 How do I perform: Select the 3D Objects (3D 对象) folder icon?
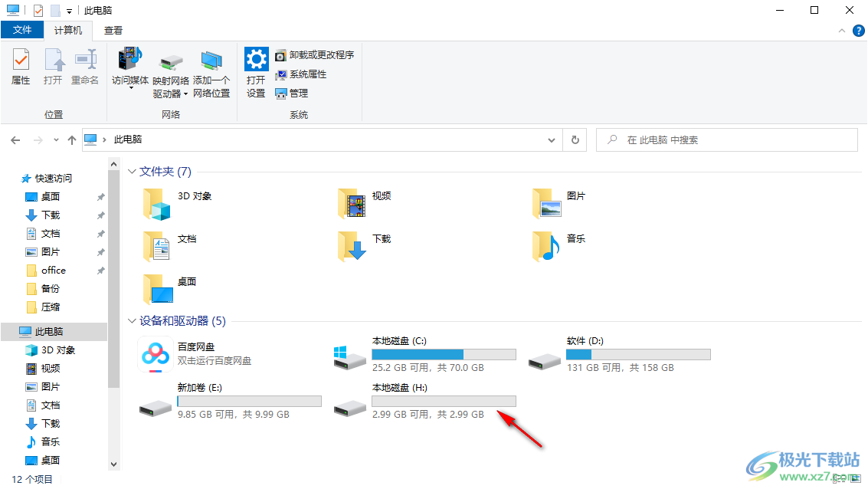pyautogui.click(x=157, y=205)
